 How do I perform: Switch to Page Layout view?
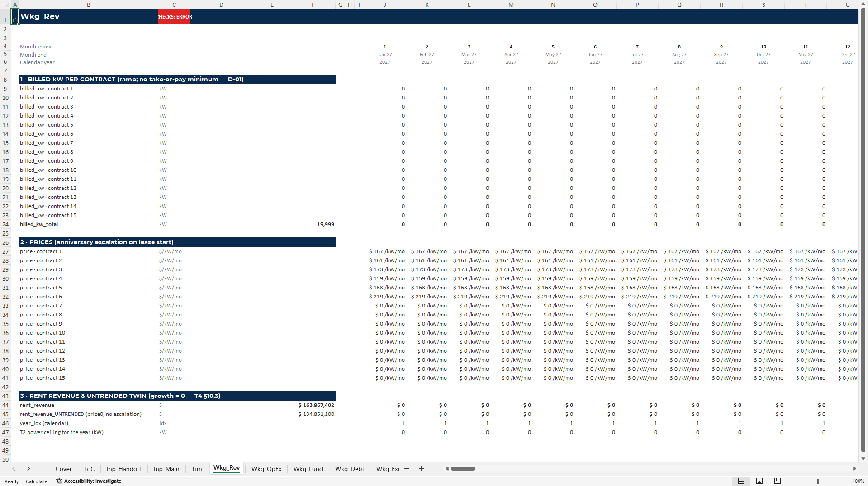click(x=759, y=481)
